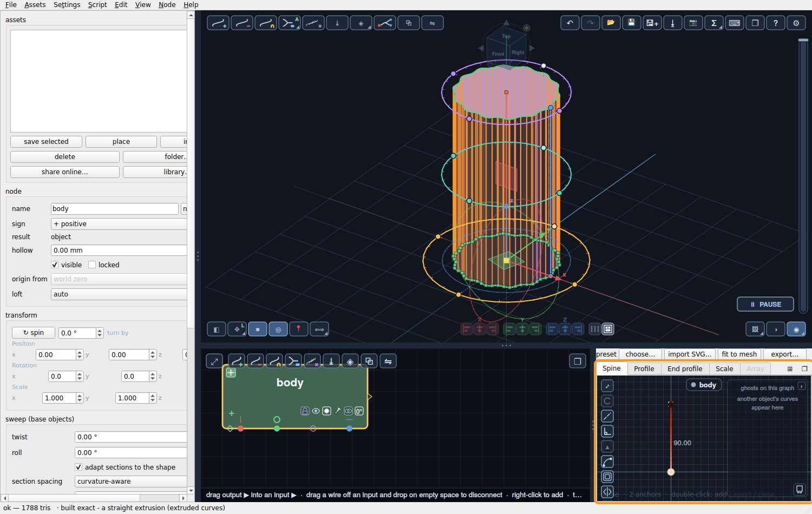The image size is (812, 514).
Task: Toggle the eye visibility icon on body node
Action: click(316, 411)
